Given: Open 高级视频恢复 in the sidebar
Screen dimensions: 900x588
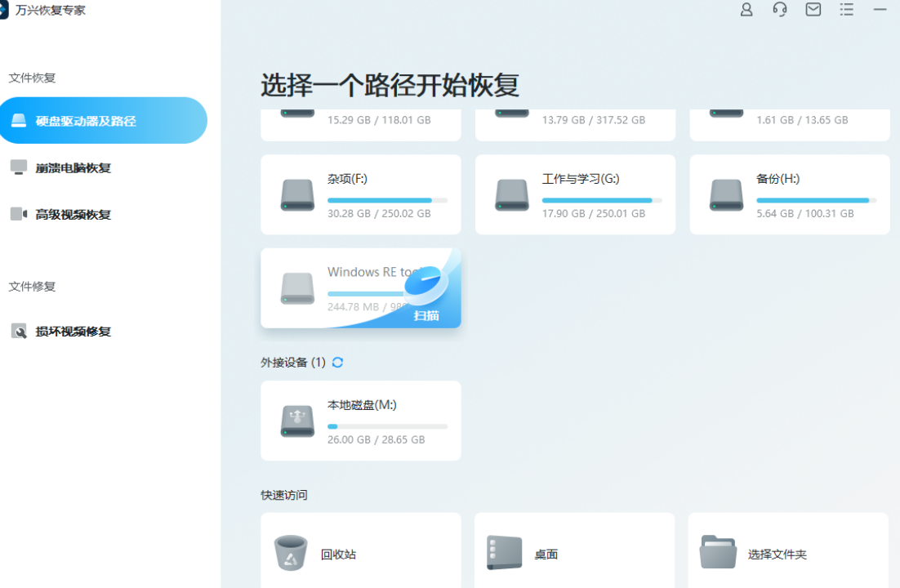Looking at the screenshot, I should [x=72, y=215].
